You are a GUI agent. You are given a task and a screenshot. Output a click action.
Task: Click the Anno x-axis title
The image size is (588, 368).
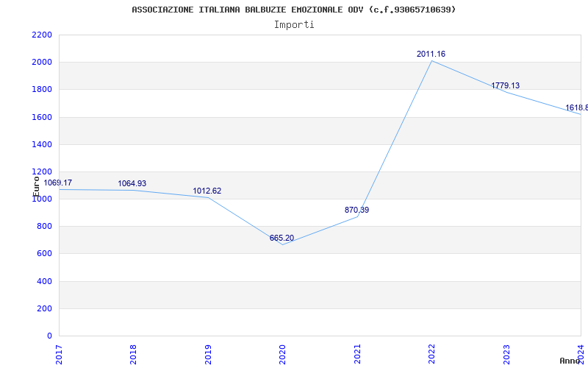(570, 361)
